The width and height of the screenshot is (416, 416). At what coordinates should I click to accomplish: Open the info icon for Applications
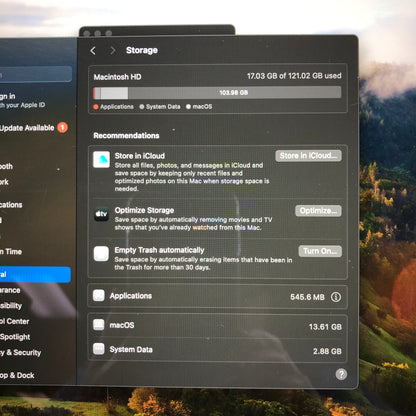pos(336,297)
